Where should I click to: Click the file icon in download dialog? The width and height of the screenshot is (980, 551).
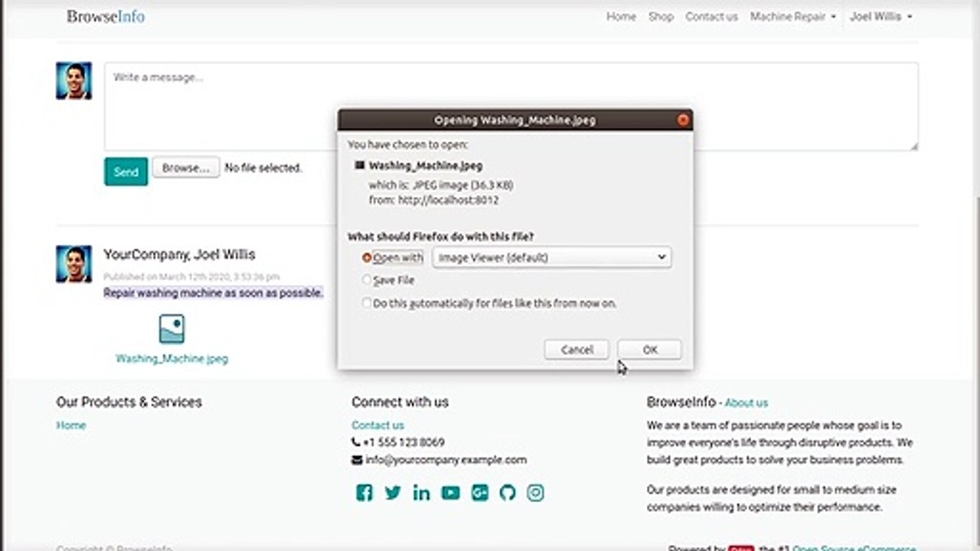[360, 165]
